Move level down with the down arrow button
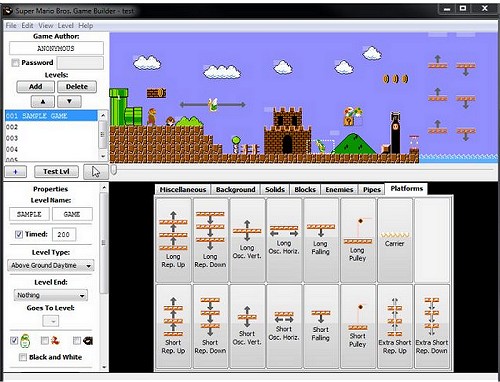This screenshot has width=500, height=382. coord(69,101)
